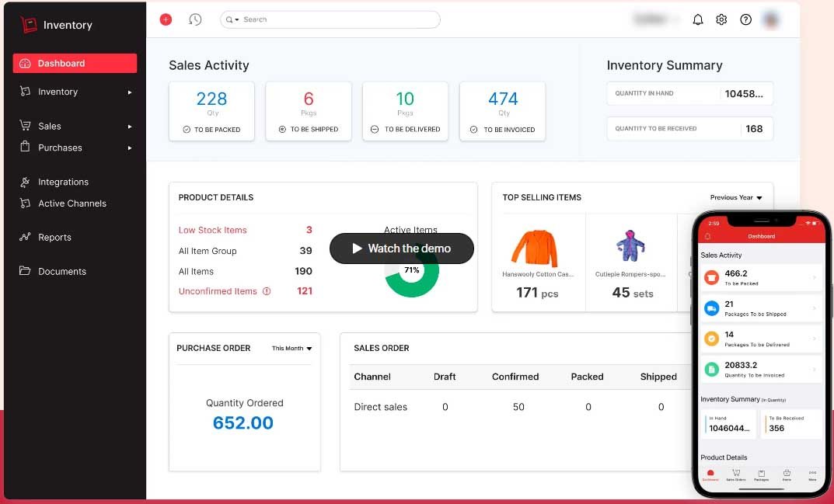This screenshot has height=504, width=834.
Task: Open the settings gear icon
Action: tap(721, 19)
